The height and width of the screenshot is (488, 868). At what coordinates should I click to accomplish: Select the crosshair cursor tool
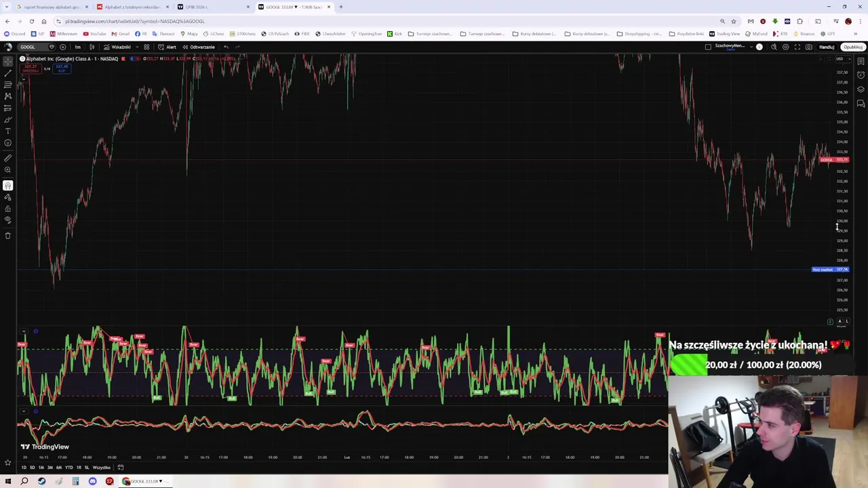click(8, 61)
